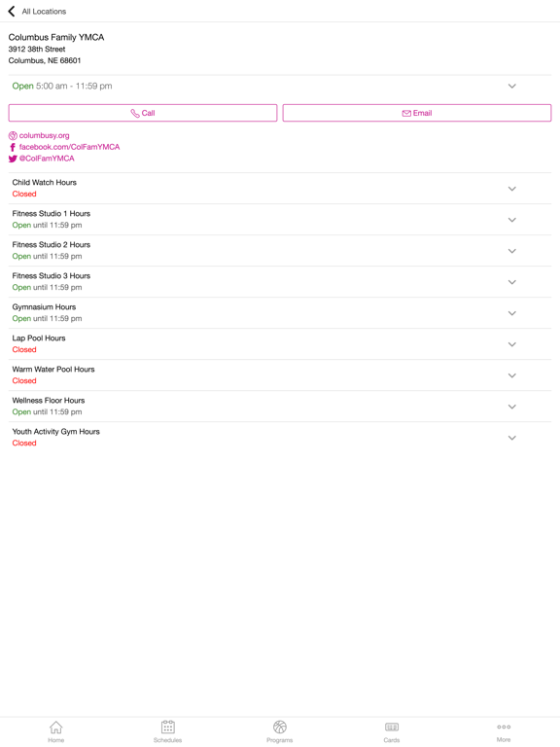Open the More tab label
The width and height of the screenshot is (560, 747).
504,740
